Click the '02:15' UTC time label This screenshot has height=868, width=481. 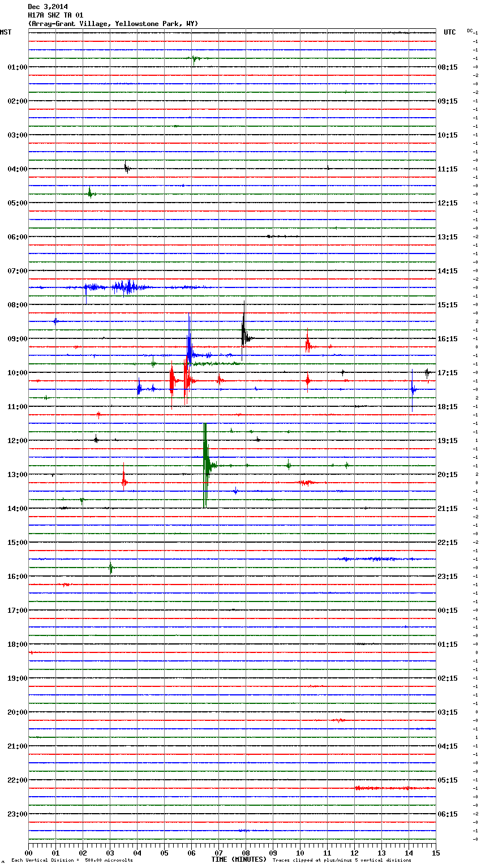coord(448,678)
